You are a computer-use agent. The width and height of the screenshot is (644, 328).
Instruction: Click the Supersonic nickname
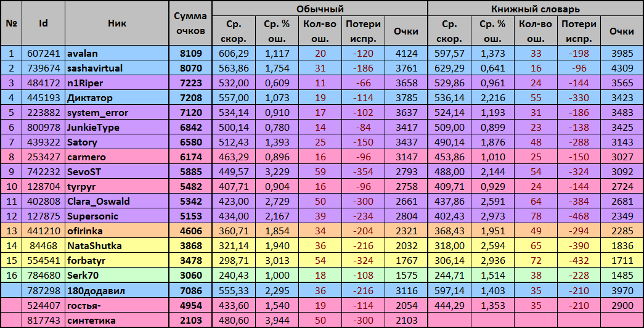(x=93, y=216)
